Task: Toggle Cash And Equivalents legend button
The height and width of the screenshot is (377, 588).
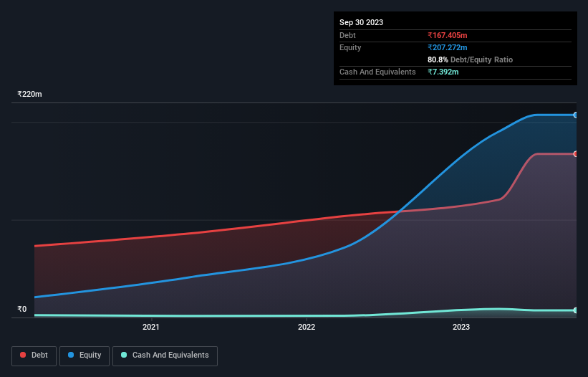Action: click(165, 355)
